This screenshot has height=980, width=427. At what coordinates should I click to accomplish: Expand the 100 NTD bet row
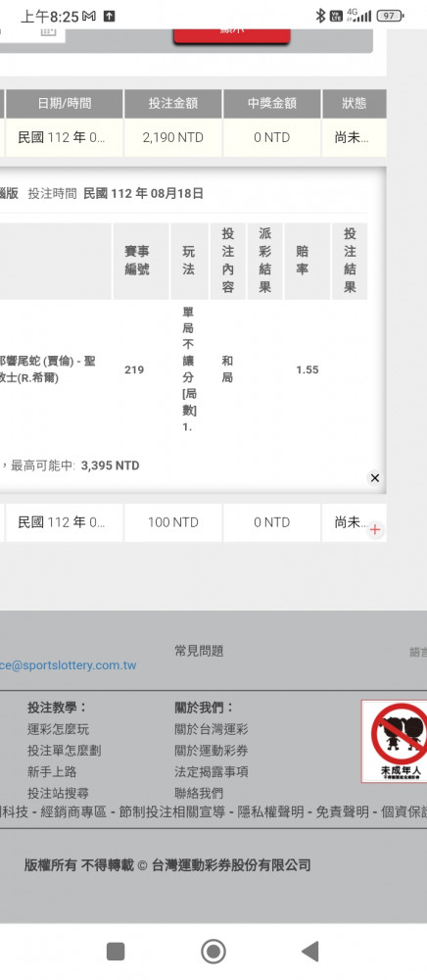374,530
